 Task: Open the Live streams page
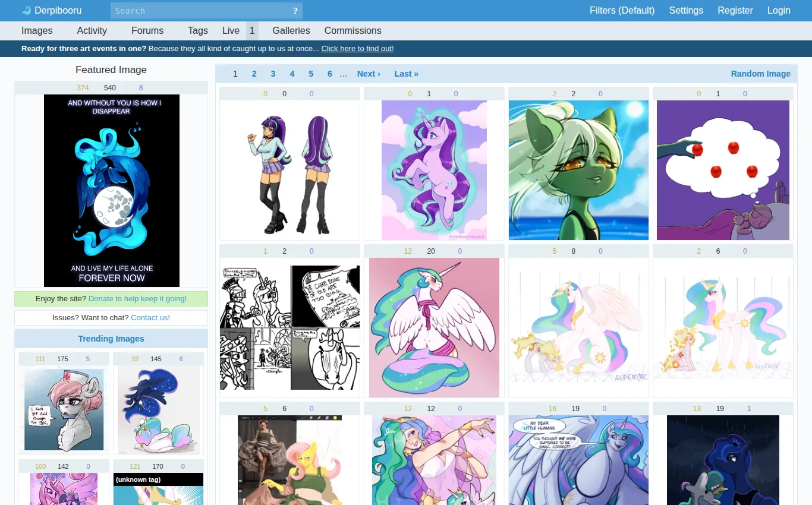click(231, 31)
